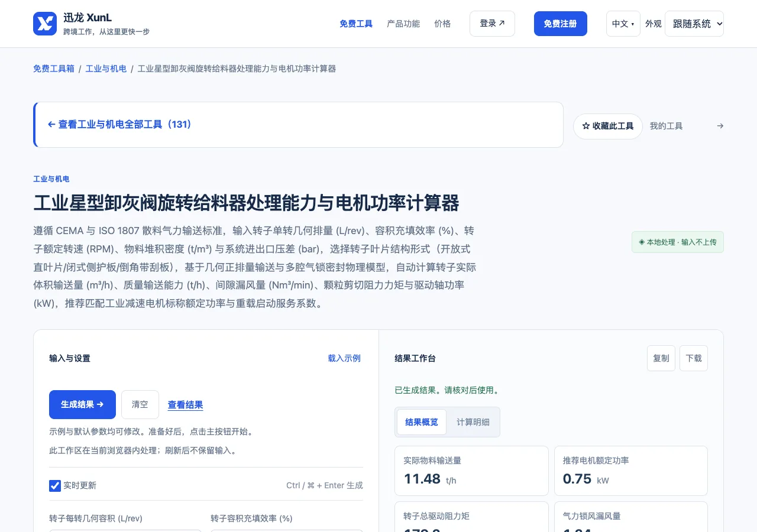The image size is (757, 532).
Task: Click the 转子容积充填效率 (%) label
Action: 251,518
